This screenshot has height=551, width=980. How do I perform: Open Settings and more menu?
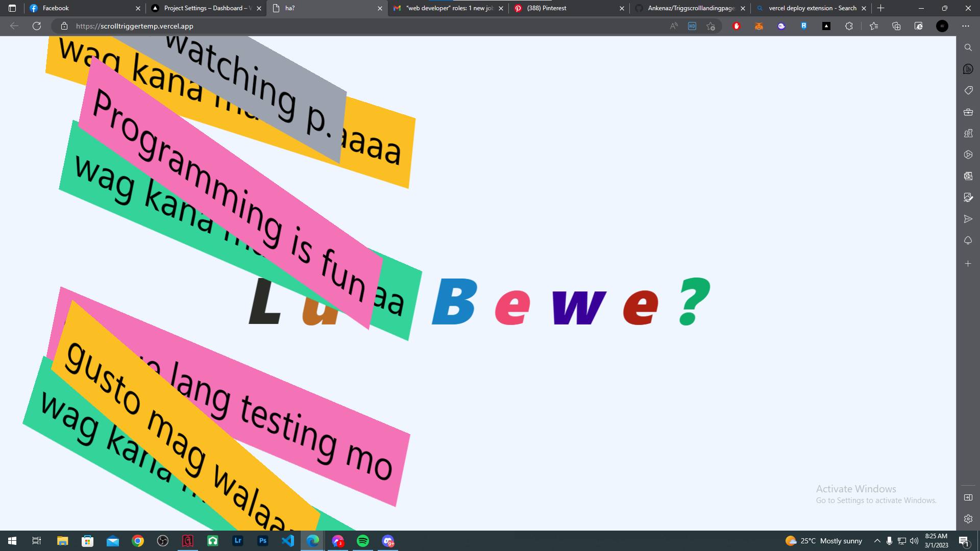pyautogui.click(x=965, y=26)
